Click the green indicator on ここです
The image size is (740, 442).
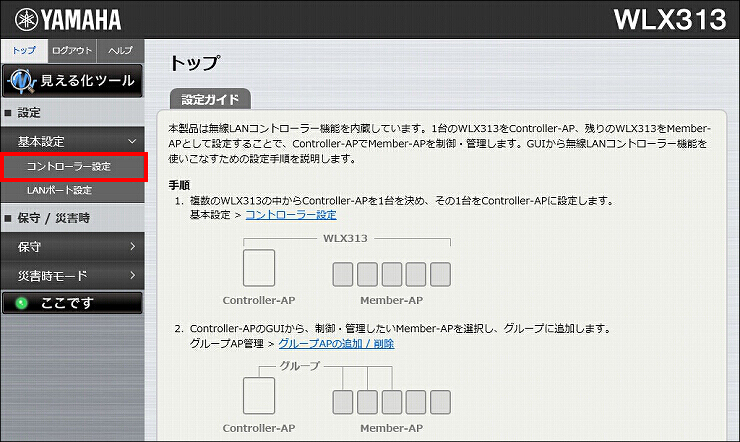[x=21, y=303]
